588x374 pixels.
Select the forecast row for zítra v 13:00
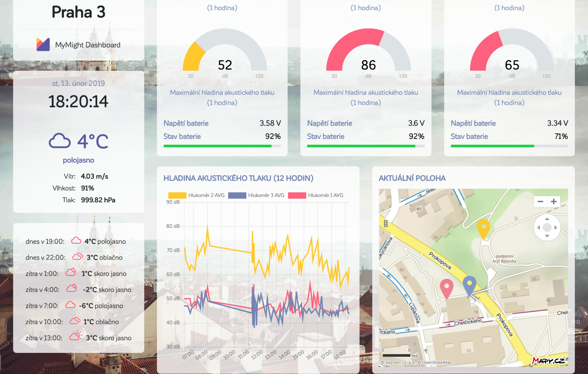(79, 338)
